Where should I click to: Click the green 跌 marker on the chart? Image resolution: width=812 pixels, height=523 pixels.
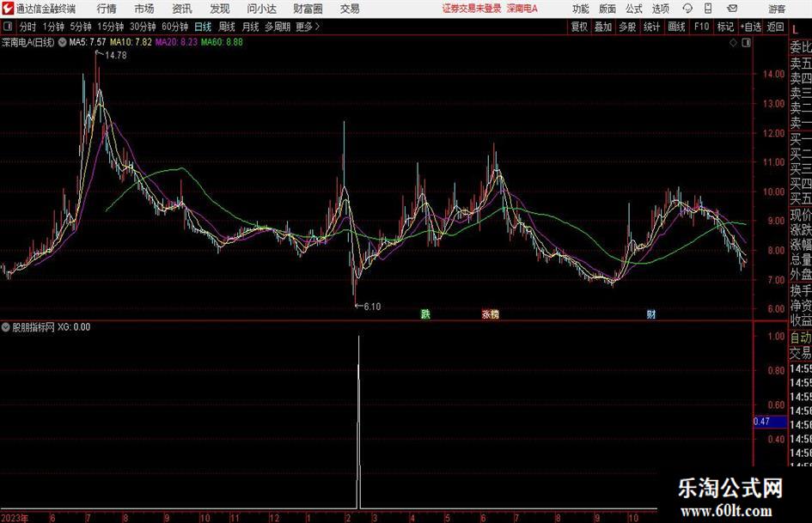tap(425, 314)
